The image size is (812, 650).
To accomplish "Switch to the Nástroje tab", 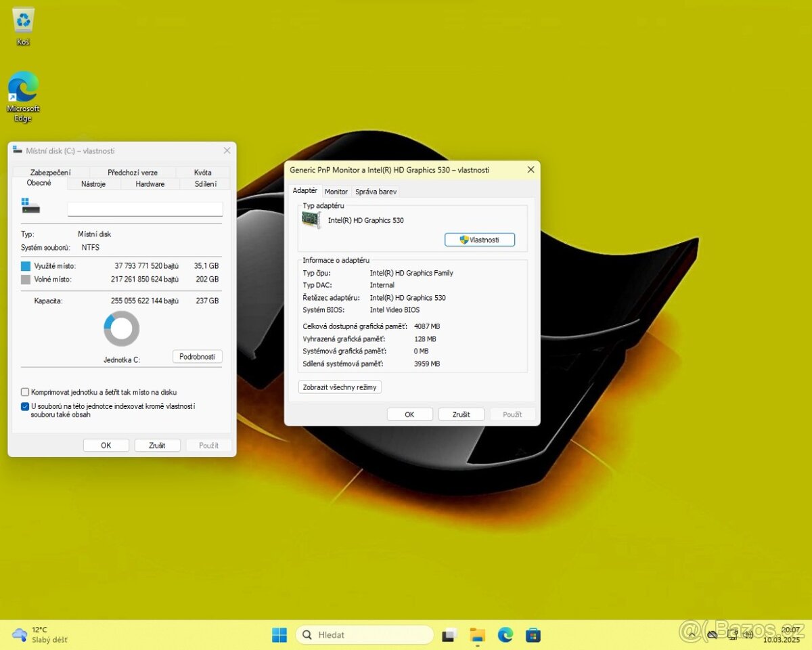I will click(x=93, y=184).
